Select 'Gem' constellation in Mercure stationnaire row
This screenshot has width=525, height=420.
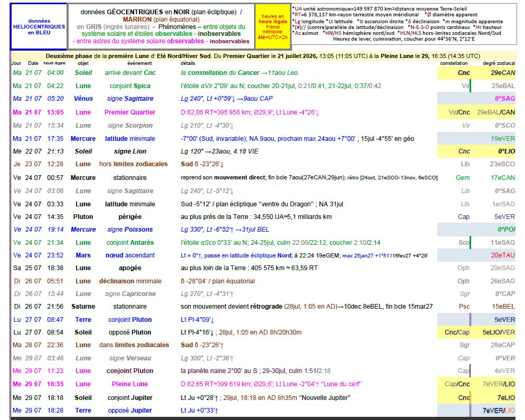point(462,178)
